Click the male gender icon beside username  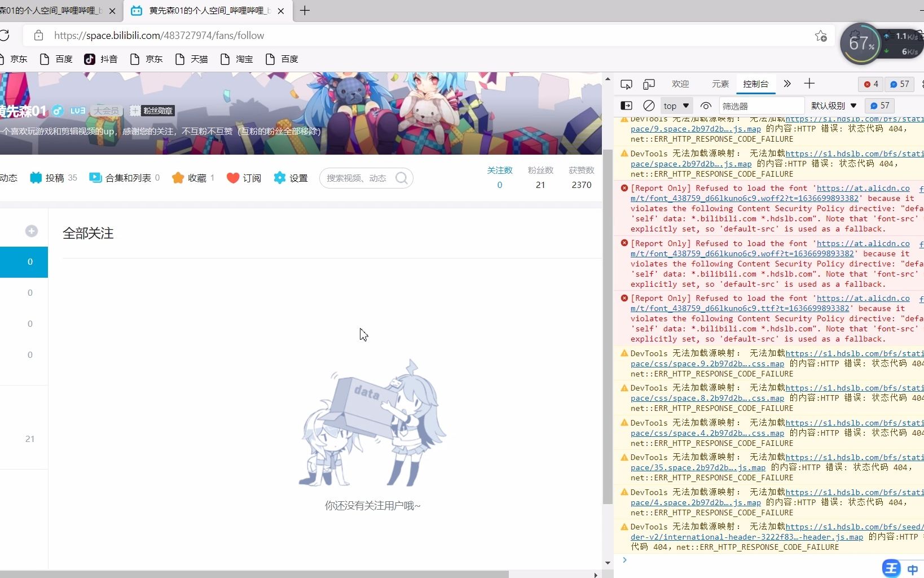pyautogui.click(x=58, y=111)
